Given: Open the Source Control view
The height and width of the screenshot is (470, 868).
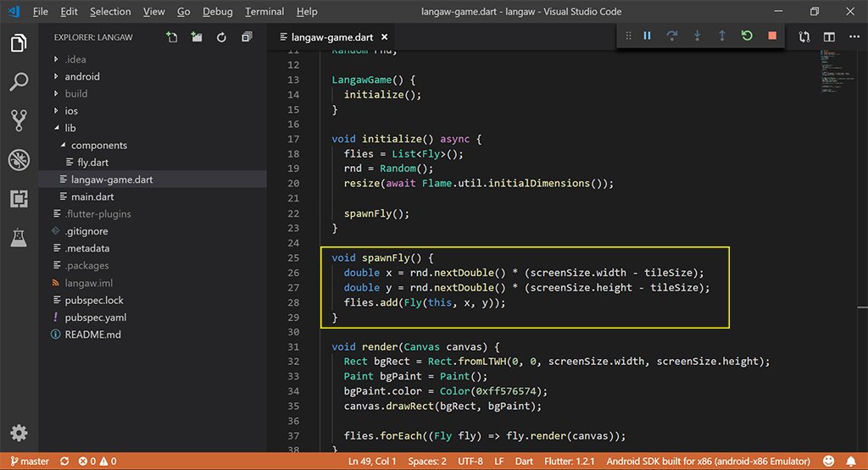Looking at the screenshot, I should pos(19,120).
